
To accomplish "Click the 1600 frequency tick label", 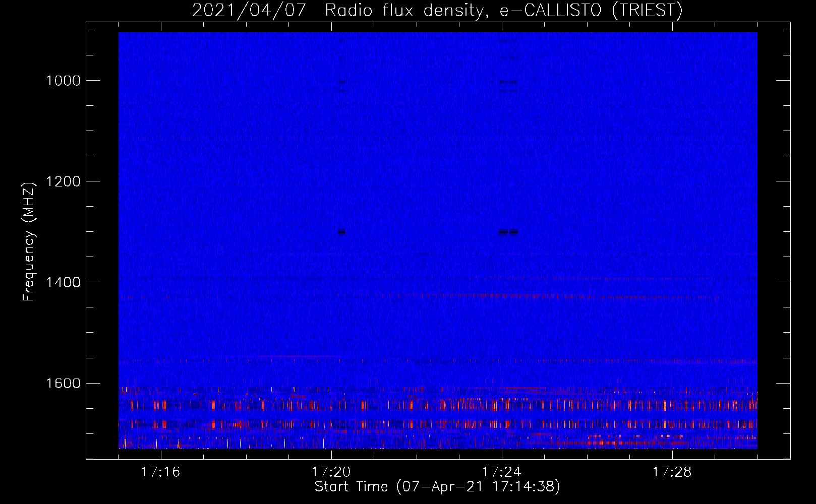I will [x=63, y=383].
